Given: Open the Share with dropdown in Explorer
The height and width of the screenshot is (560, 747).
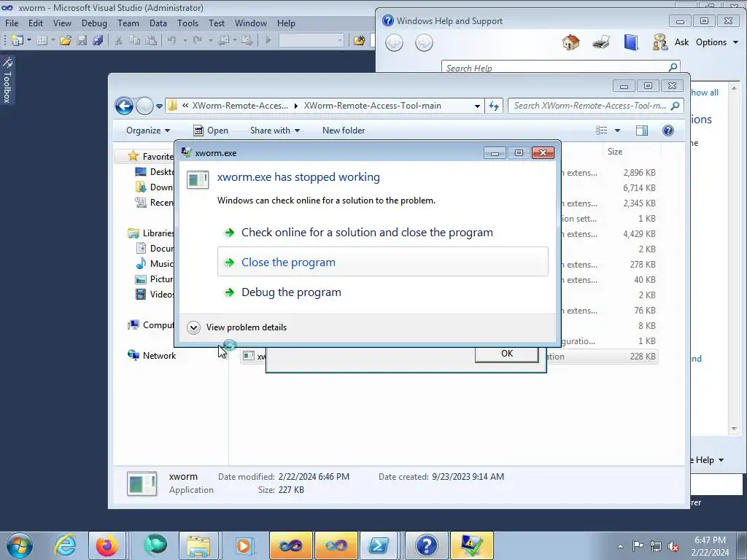Looking at the screenshot, I should tap(275, 131).
